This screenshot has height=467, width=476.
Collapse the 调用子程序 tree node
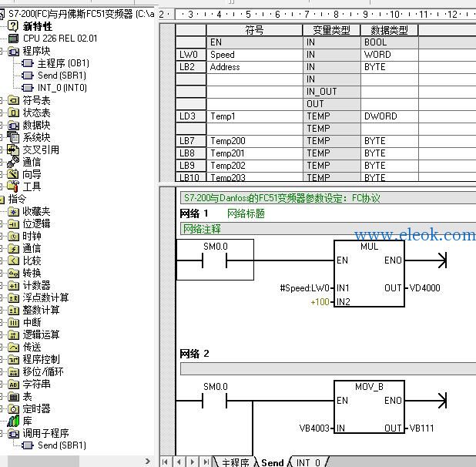[2, 434]
